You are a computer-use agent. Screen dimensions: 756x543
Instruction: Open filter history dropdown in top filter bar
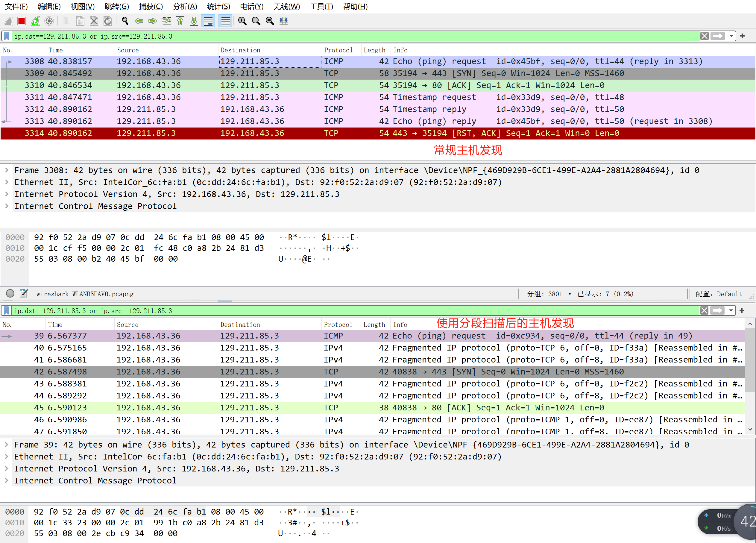[x=731, y=36]
